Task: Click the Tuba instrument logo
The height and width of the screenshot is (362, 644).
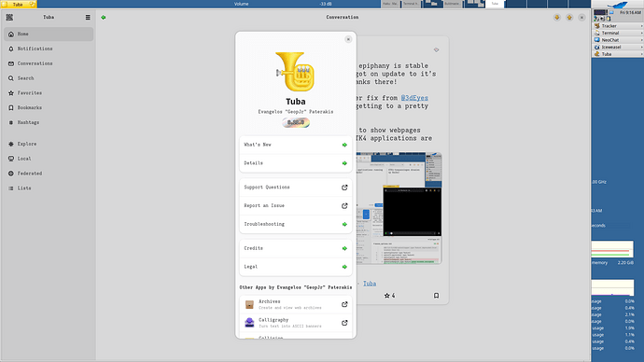Action: tap(295, 72)
